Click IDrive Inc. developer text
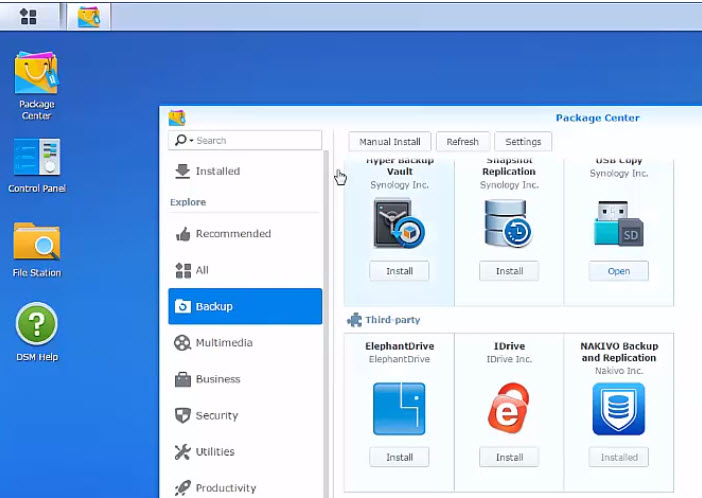Screen dimensions: 702x498 click(509, 359)
